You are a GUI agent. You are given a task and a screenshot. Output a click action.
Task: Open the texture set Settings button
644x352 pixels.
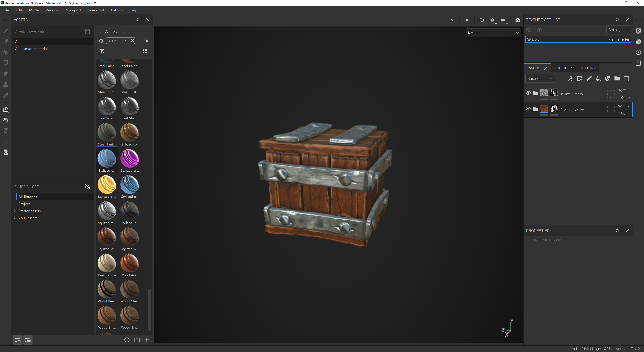click(619, 30)
